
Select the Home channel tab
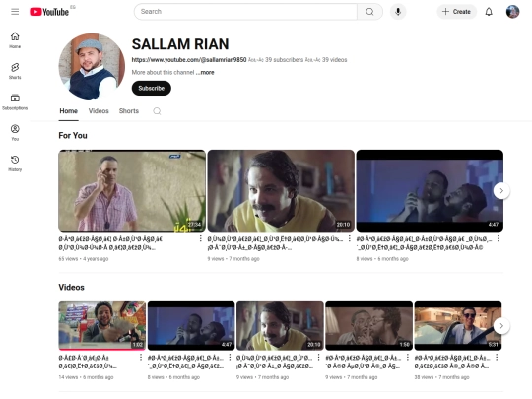click(69, 111)
